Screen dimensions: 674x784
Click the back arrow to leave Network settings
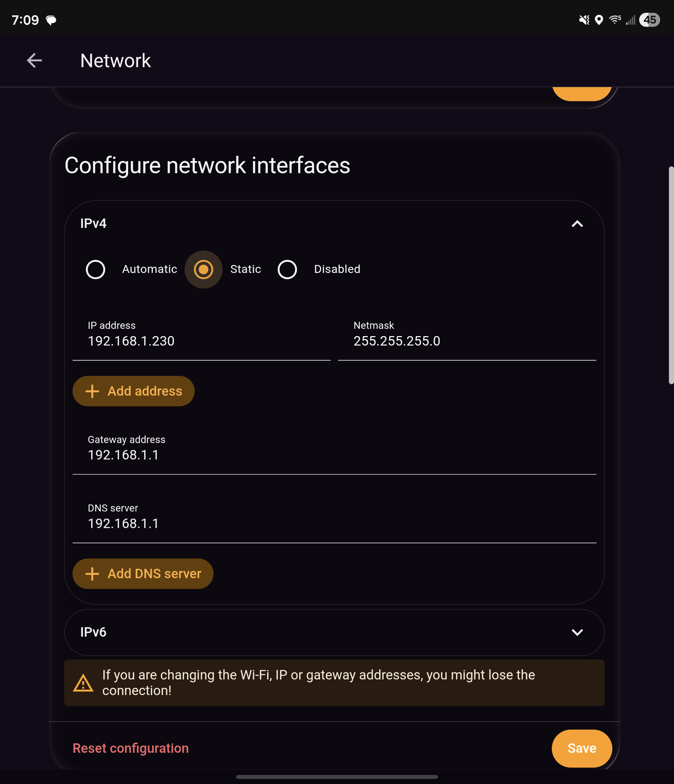34,61
